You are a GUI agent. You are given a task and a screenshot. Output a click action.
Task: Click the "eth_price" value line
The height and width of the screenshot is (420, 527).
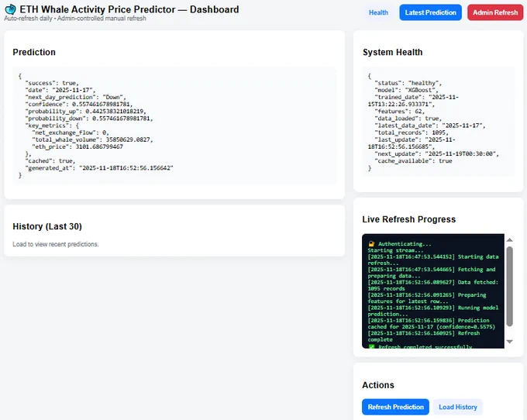pos(77,146)
